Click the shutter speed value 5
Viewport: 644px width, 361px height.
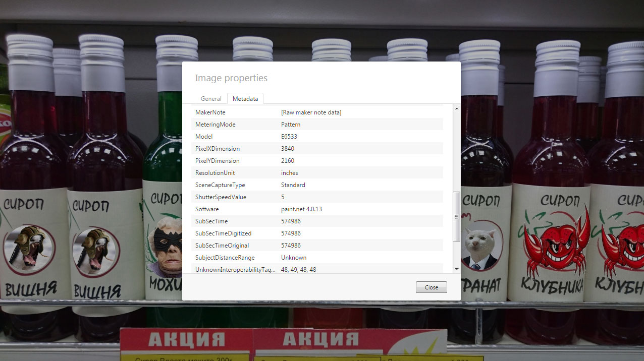click(x=283, y=197)
